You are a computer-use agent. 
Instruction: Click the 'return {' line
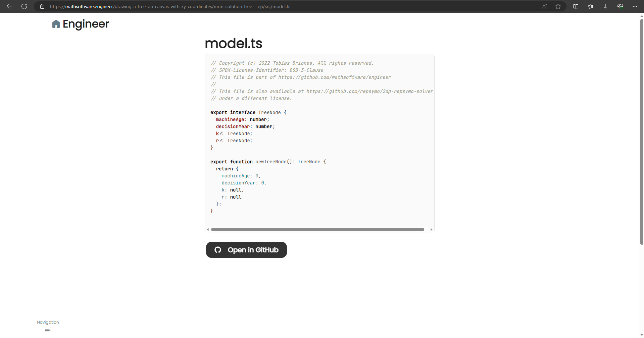click(227, 169)
